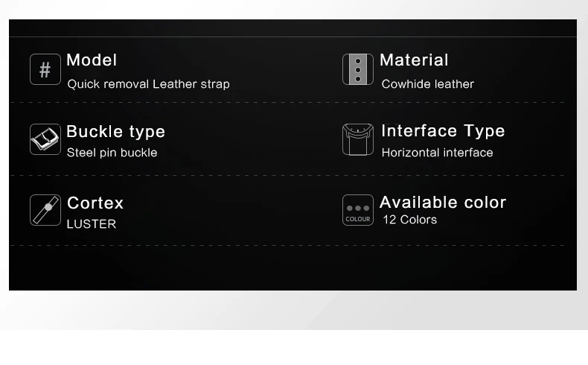Screen dimensions: 588x365
Task: Click the COLOUR dots icon
Action: pyautogui.click(x=358, y=210)
